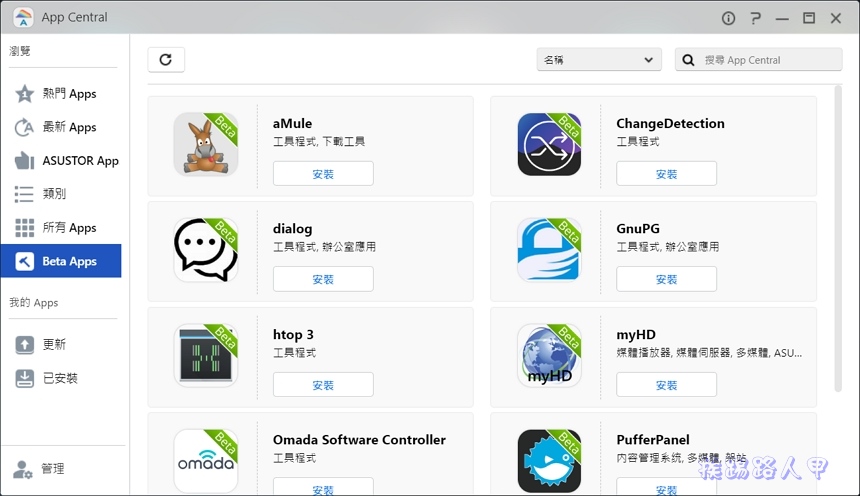Viewport: 860px width, 496px height.
Task: Open the dialog app title
Action: click(x=292, y=229)
